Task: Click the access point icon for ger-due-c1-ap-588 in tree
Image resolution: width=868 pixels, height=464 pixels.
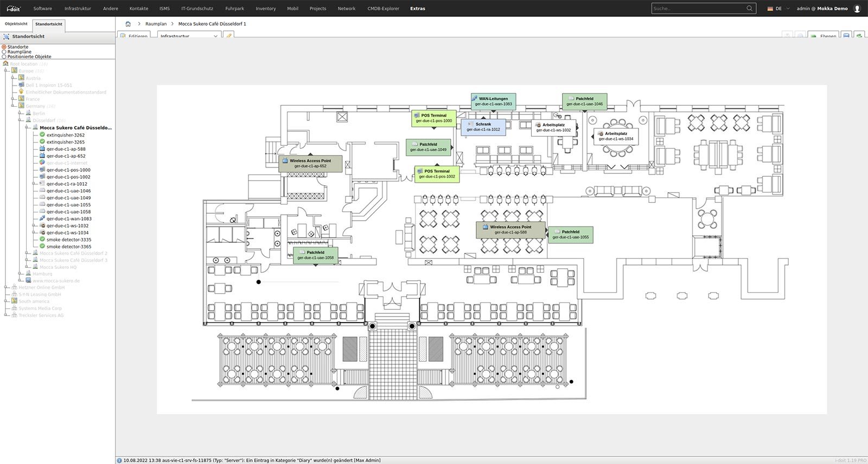Action: click(42, 149)
